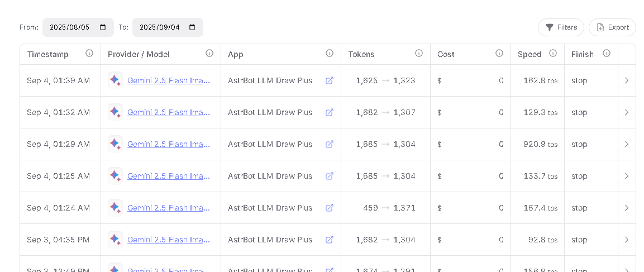Screen dimensions: 644x272
Task: Show info for Provider / Model column
Action: click(x=209, y=53)
